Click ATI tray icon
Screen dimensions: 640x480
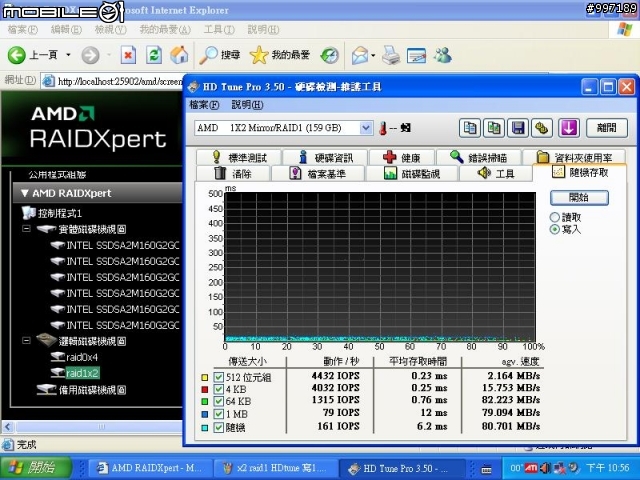[531, 467]
